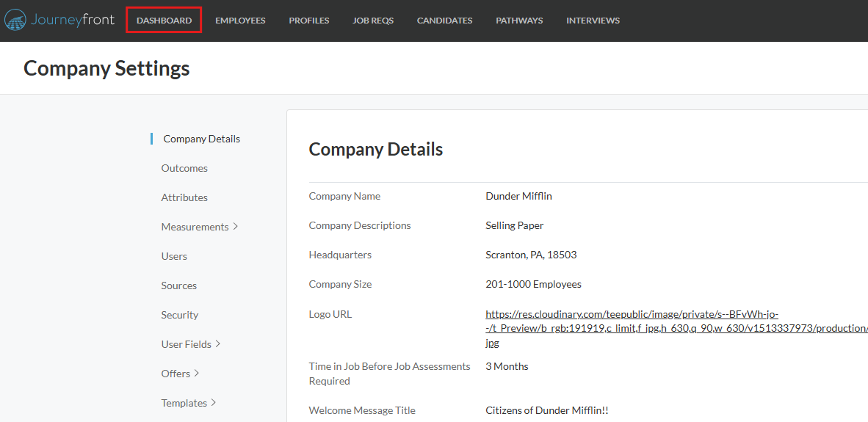Open the Attributes settings page
Viewport: 868px width, 422px height.
184,197
